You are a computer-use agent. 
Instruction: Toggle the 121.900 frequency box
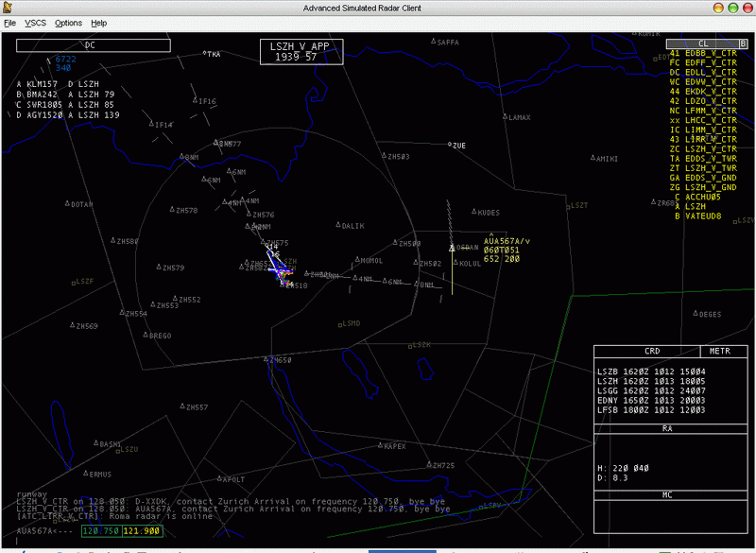(x=142, y=531)
